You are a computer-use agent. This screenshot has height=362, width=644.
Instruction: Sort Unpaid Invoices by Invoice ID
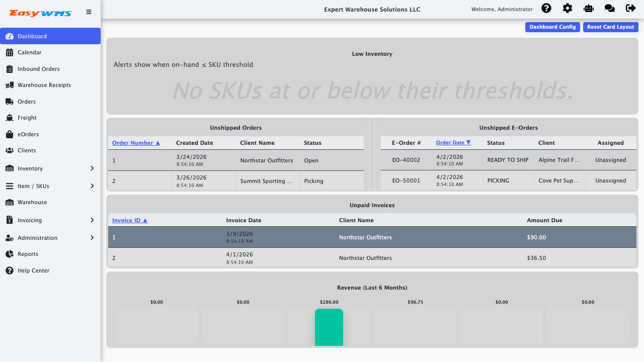tap(130, 220)
